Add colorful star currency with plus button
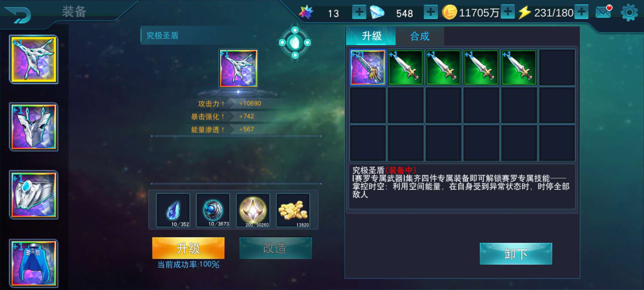 click(359, 12)
